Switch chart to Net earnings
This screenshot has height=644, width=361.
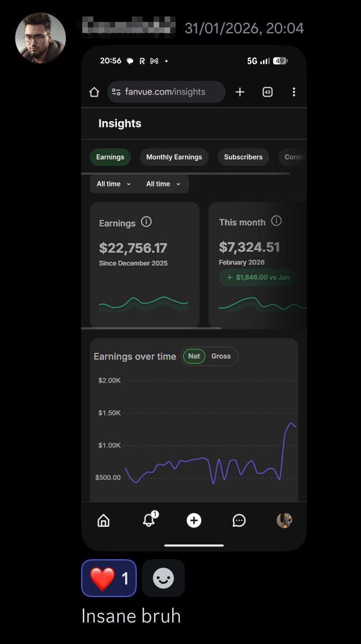click(194, 356)
